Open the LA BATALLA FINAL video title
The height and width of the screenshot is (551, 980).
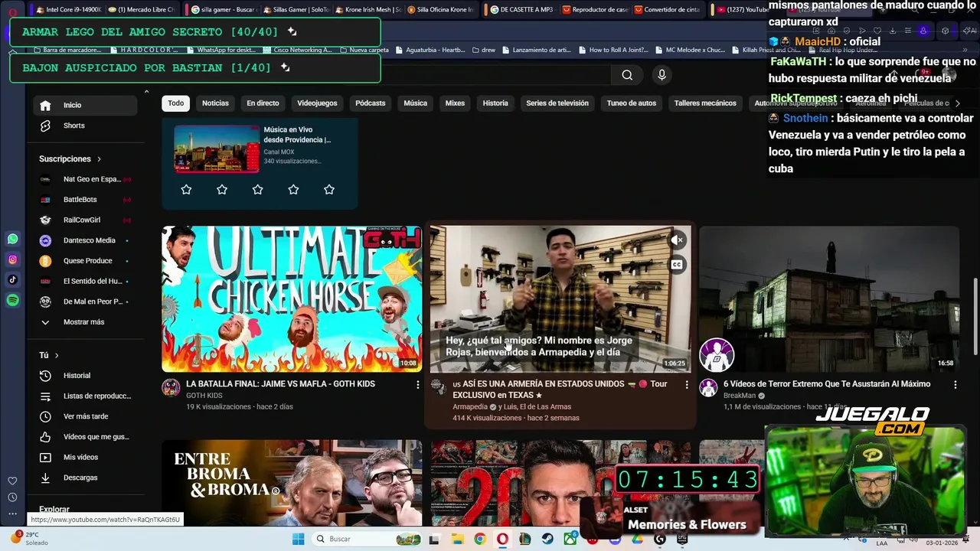click(x=280, y=384)
